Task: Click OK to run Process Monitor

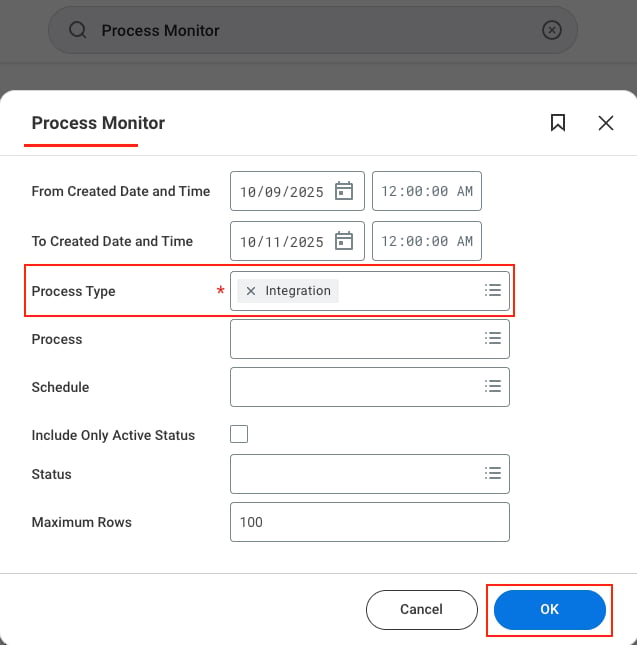Action: click(549, 610)
